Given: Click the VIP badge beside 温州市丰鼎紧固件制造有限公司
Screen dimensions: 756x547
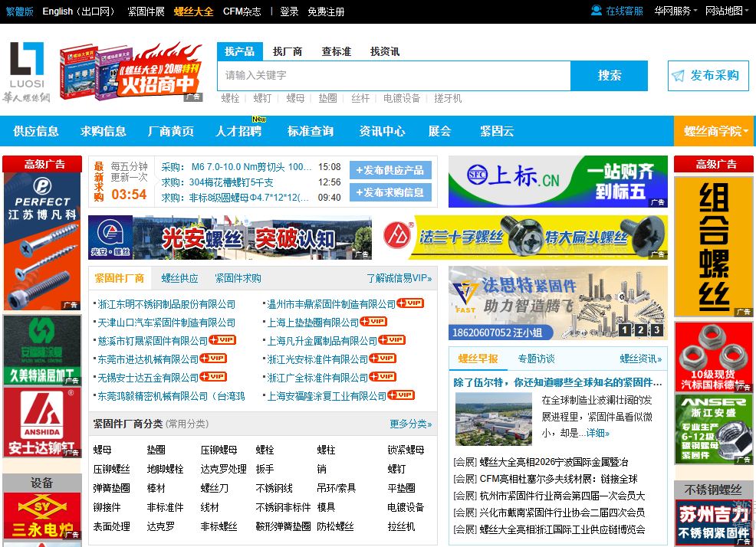Looking at the screenshot, I should (410, 303).
